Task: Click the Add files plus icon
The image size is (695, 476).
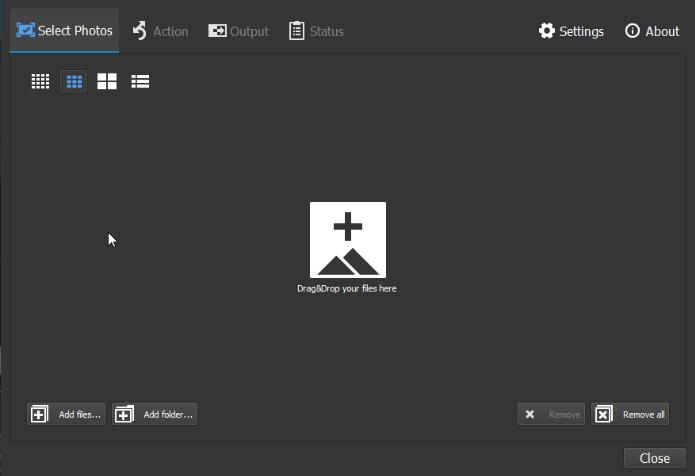Action: [39, 414]
